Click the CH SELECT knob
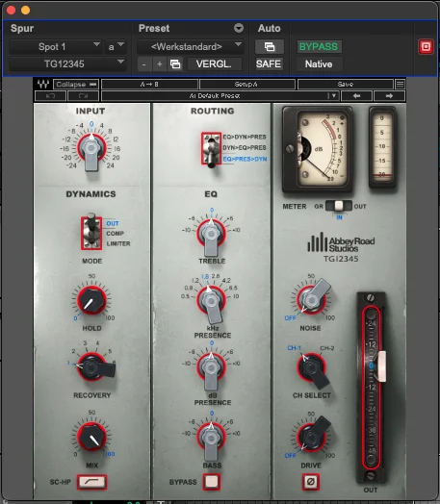 click(x=311, y=368)
